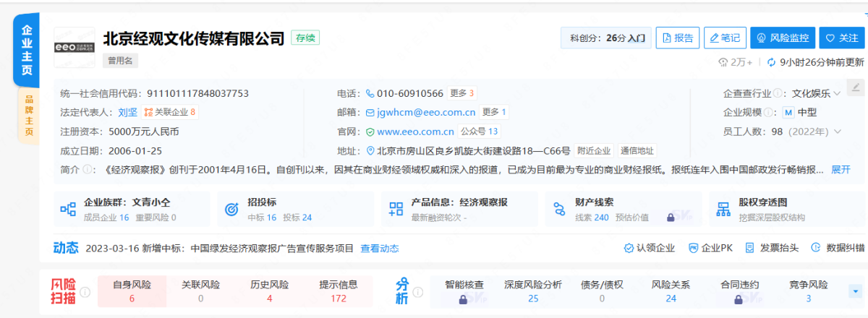
Task: Open the 企业主页 side tab
Action: pyautogui.click(x=26, y=50)
